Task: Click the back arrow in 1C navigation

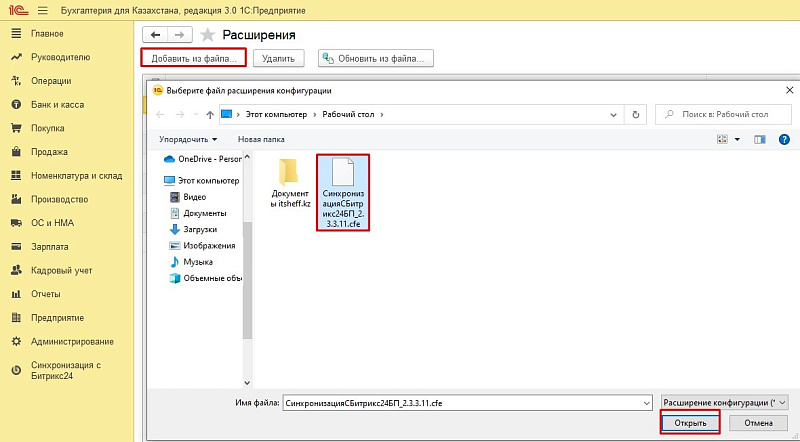Action: click(x=155, y=35)
